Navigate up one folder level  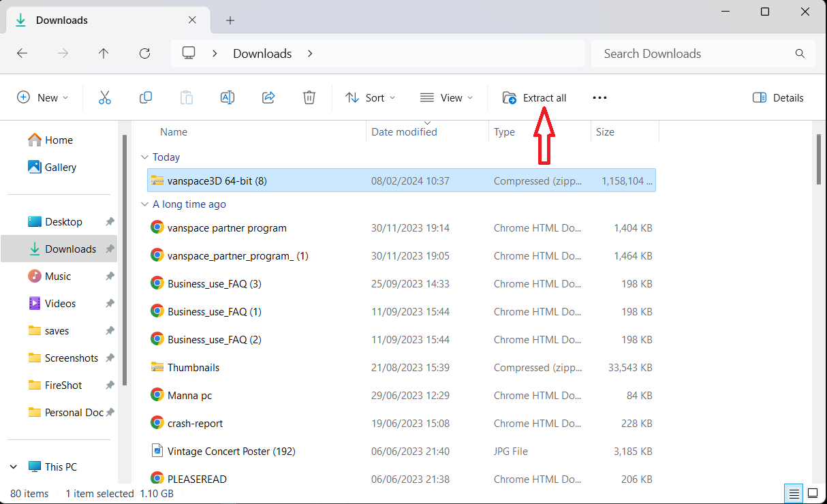coord(104,53)
